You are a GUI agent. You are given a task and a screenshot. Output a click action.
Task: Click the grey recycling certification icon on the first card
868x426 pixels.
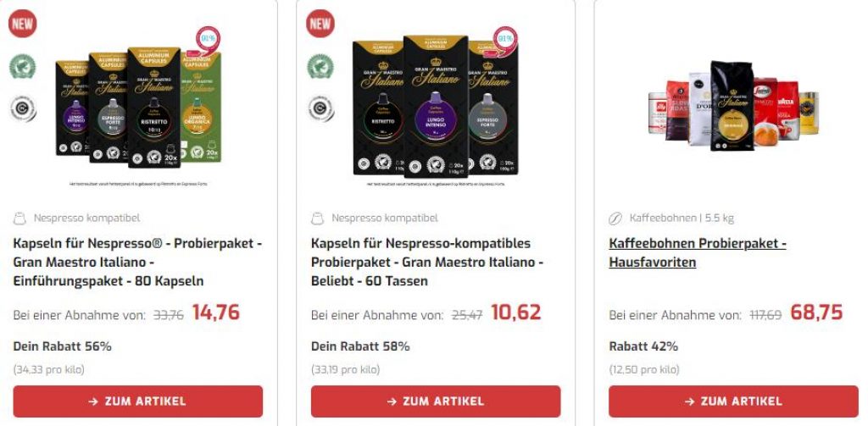pyautogui.click(x=23, y=108)
